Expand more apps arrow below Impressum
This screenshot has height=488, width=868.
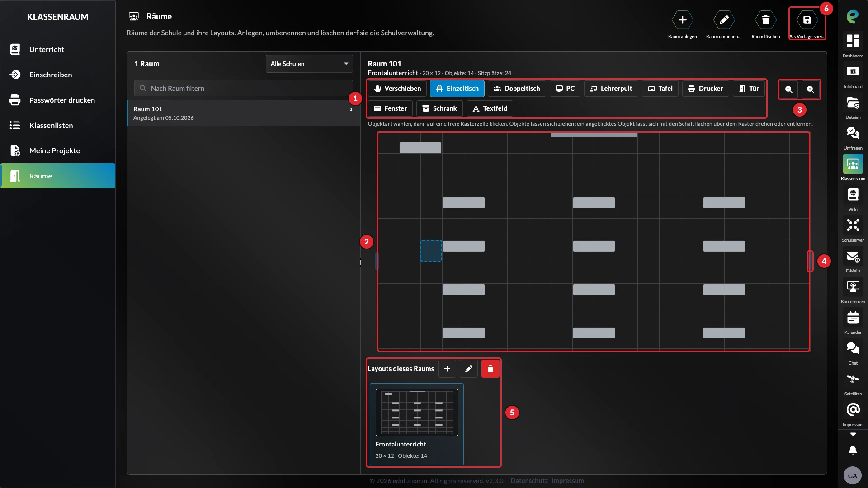click(853, 434)
